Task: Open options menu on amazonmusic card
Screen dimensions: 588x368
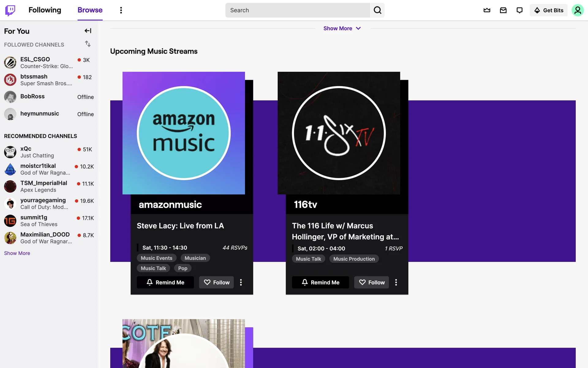Action: tap(241, 282)
